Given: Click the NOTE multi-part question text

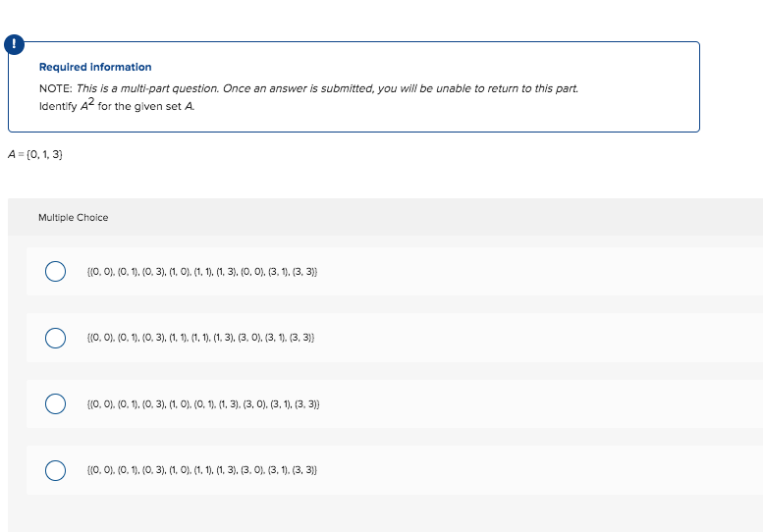Looking at the screenshot, I should tap(308, 88).
